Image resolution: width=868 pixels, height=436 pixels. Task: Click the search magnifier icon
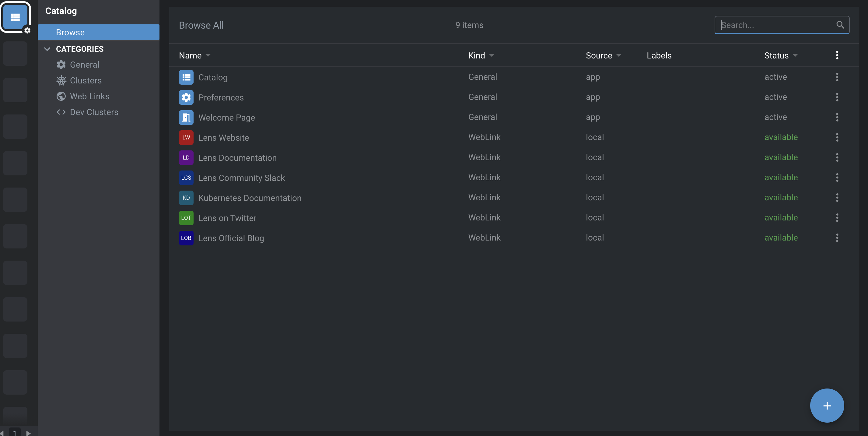pyautogui.click(x=840, y=25)
